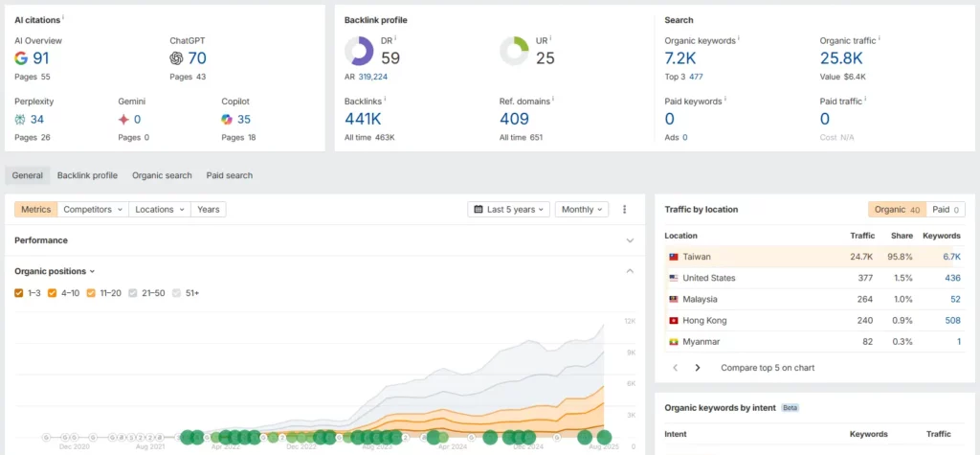Go to next page of locations
This screenshot has height=455, width=980.
click(698, 368)
